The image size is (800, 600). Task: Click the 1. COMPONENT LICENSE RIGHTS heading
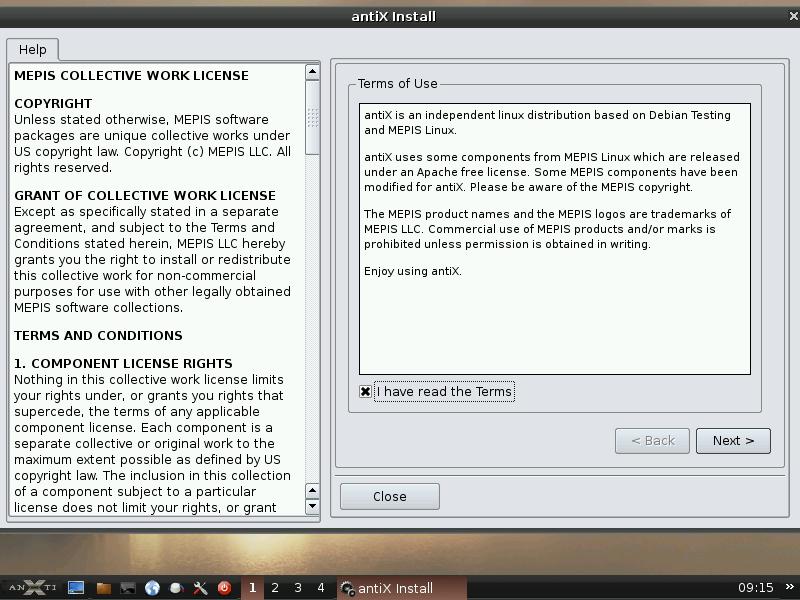123,364
